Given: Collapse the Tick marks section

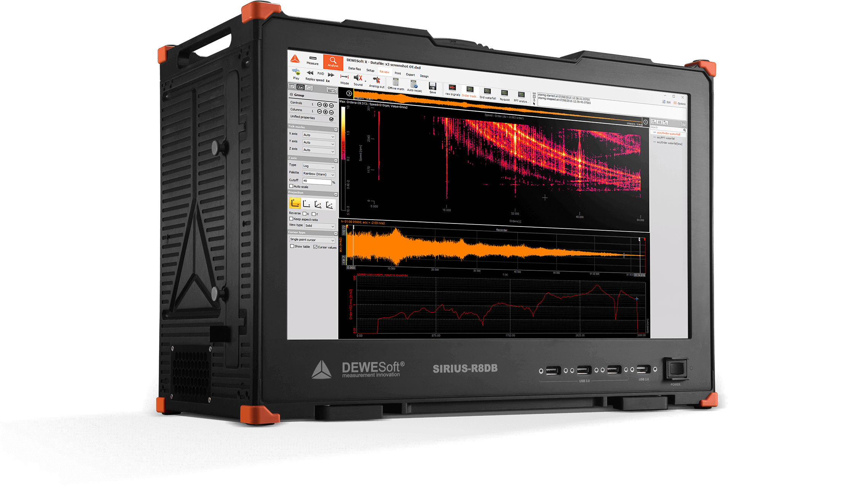Looking at the screenshot, I should [336, 130].
